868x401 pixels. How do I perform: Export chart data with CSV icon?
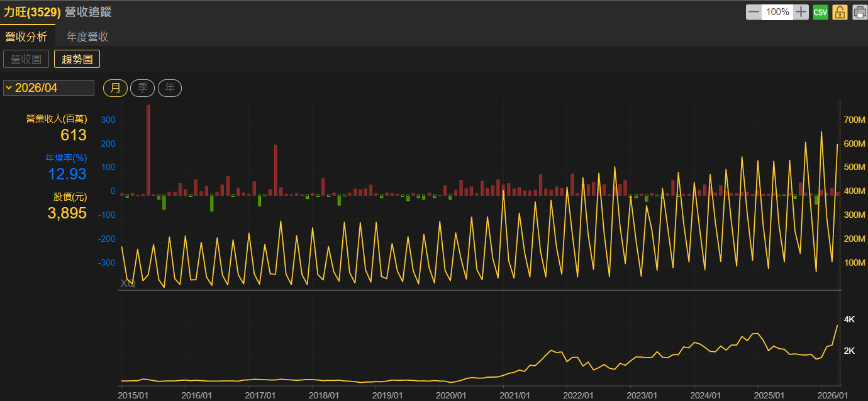820,12
